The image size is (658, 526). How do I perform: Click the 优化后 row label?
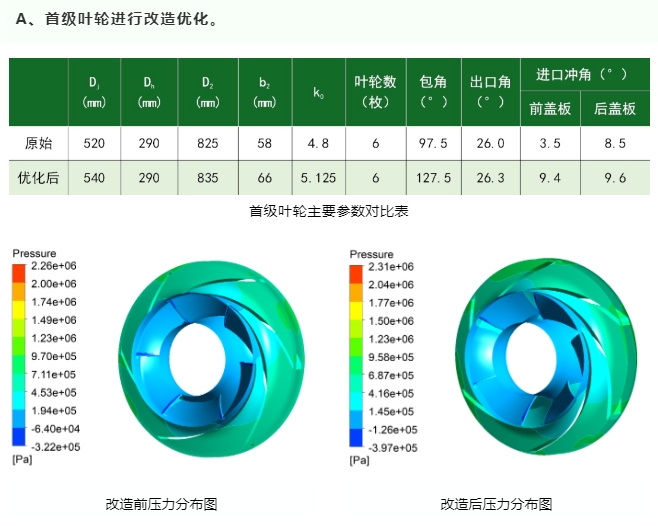pyautogui.click(x=39, y=177)
